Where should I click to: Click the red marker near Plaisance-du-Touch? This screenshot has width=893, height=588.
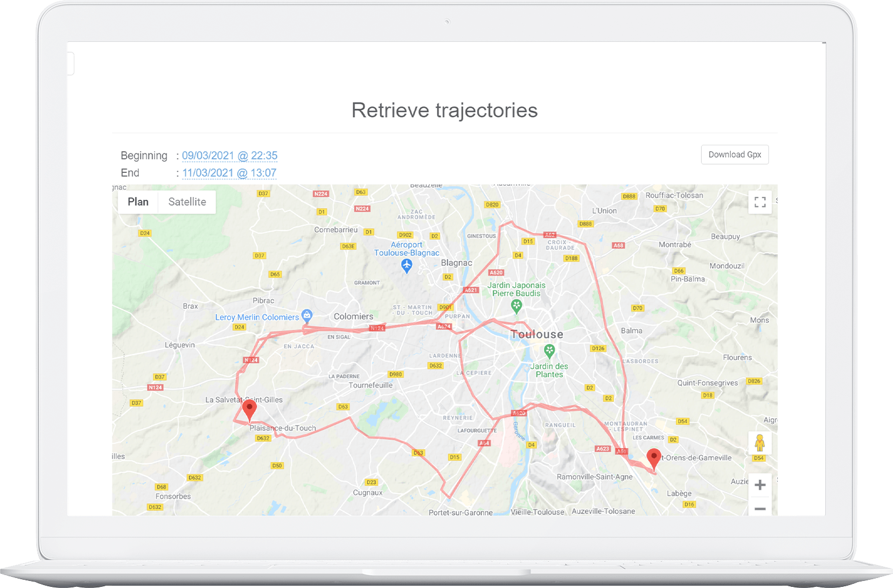click(249, 410)
